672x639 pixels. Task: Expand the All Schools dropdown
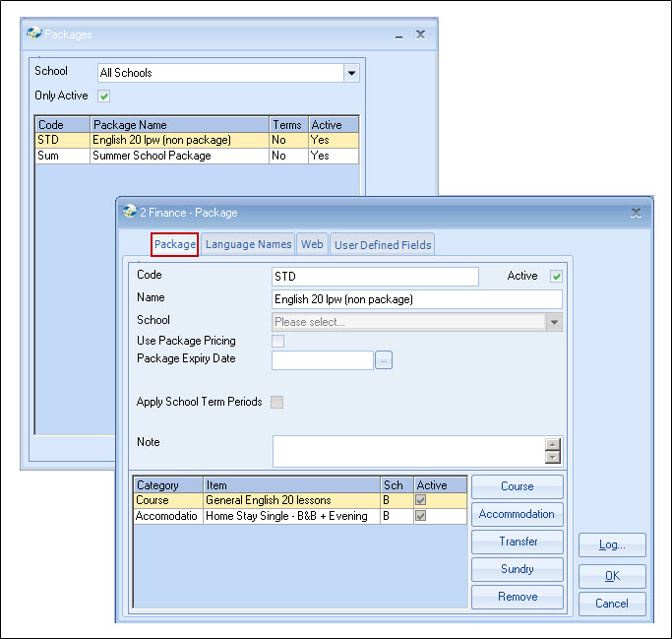tap(350, 73)
